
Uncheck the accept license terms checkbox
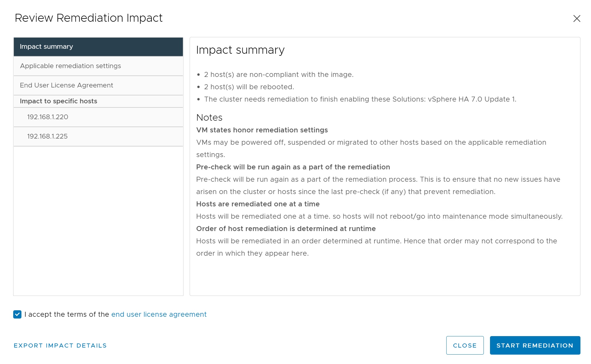(17, 314)
